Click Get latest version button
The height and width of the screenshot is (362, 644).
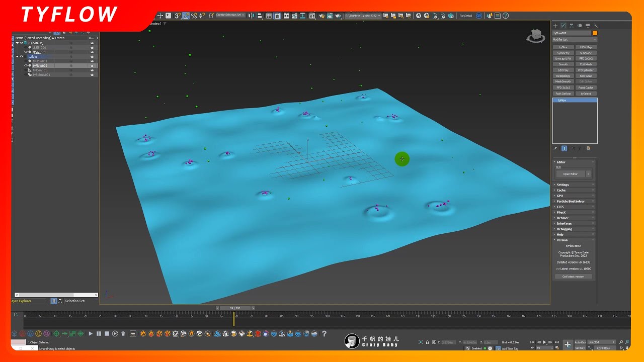point(573,277)
